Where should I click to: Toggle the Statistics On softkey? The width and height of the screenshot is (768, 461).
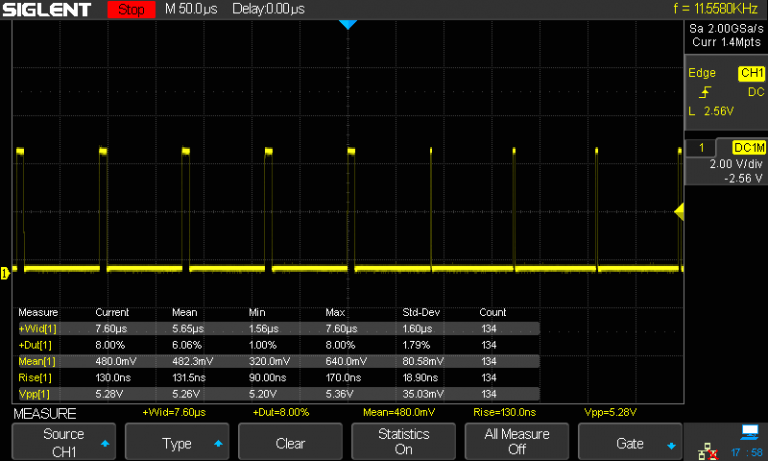click(403, 442)
